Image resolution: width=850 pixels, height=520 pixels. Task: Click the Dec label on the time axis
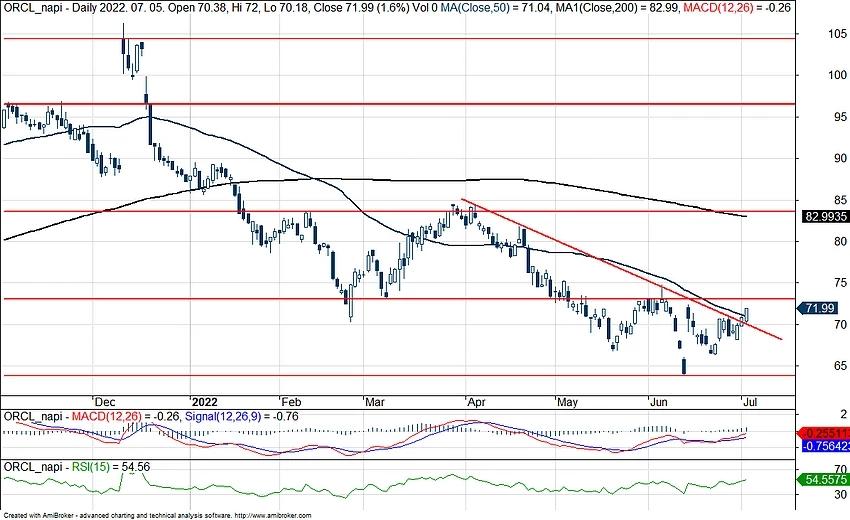click(105, 402)
